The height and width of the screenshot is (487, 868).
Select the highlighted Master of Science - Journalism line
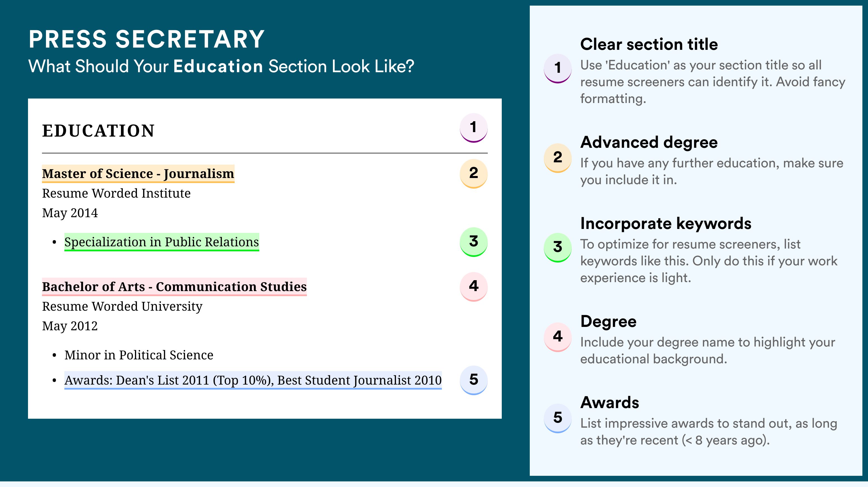point(138,174)
